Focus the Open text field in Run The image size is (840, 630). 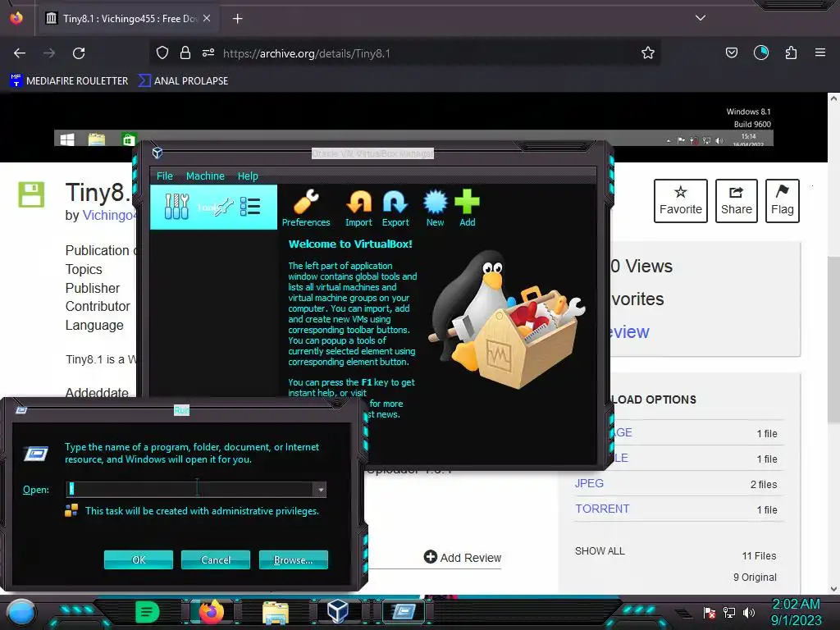(x=189, y=489)
